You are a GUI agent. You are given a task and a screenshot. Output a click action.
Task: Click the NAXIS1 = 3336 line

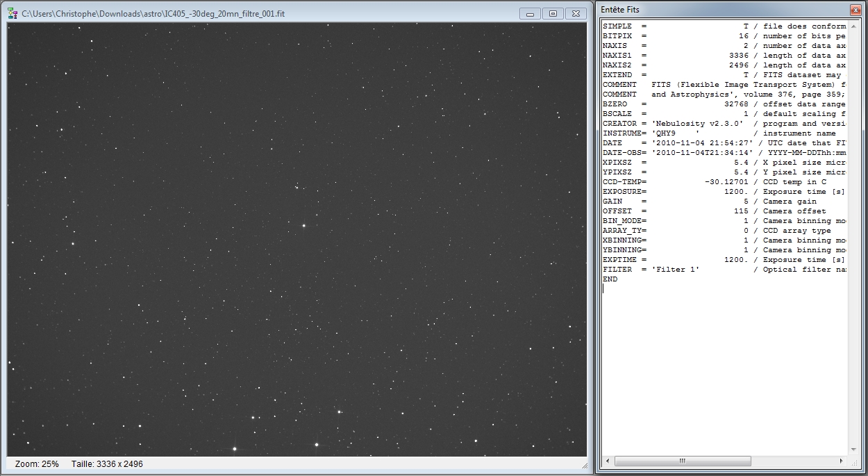[724, 56]
